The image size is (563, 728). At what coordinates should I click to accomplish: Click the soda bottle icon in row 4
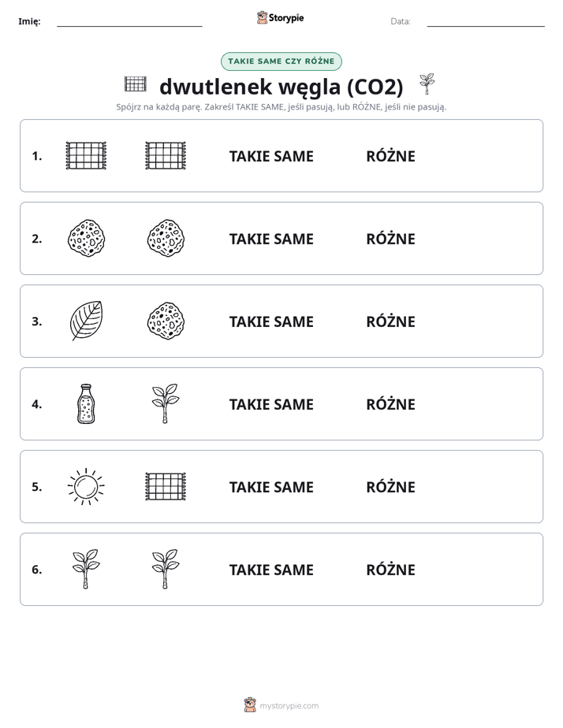pyautogui.click(x=86, y=403)
